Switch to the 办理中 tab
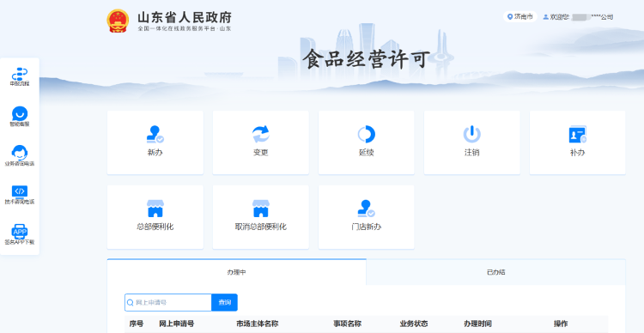The image size is (644, 333). click(x=237, y=272)
